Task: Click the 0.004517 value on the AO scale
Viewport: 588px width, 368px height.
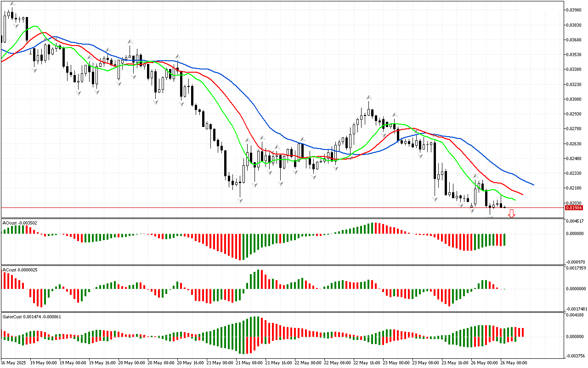Action: 575,221
